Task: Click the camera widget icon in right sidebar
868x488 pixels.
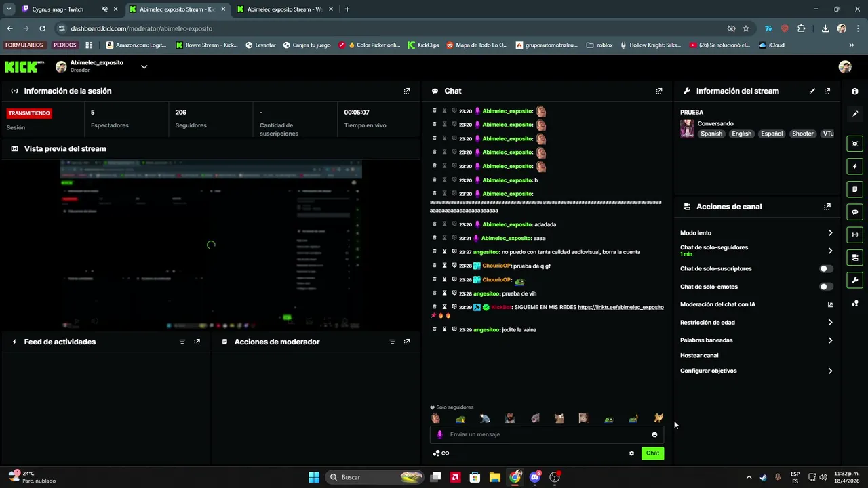Action: [855, 258]
